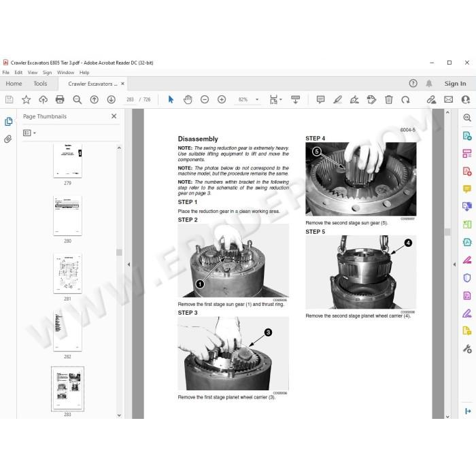Open search tool in right pane
476x476 pixels.
tap(467, 118)
